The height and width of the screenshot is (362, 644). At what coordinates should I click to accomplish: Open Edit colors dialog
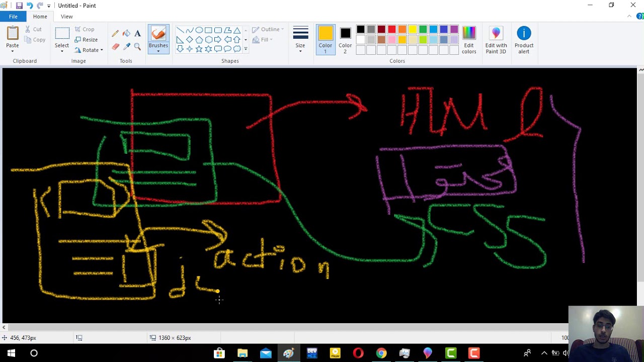[x=469, y=40]
